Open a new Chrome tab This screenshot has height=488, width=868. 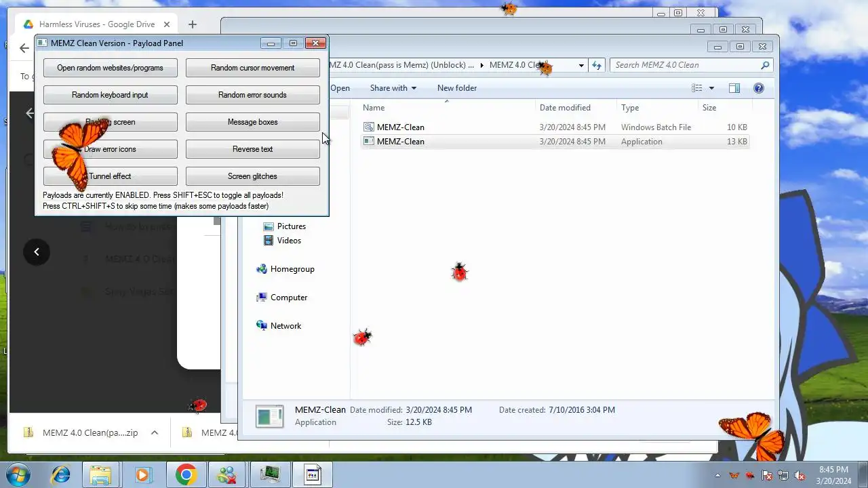pos(193,24)
